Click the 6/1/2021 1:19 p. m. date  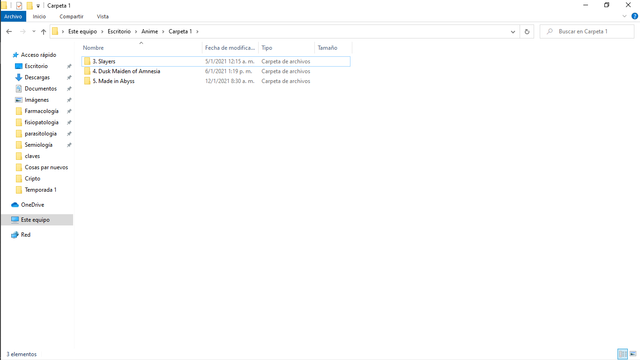tap(229, 71)
